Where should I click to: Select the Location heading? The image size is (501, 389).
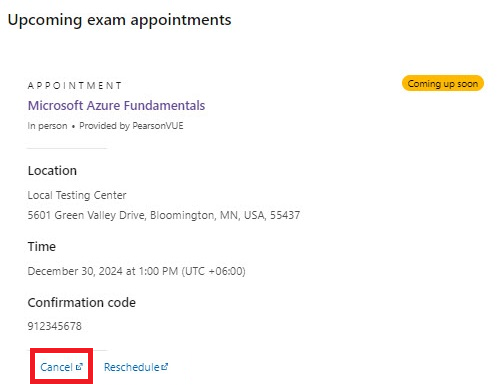[x=52, y=171]
